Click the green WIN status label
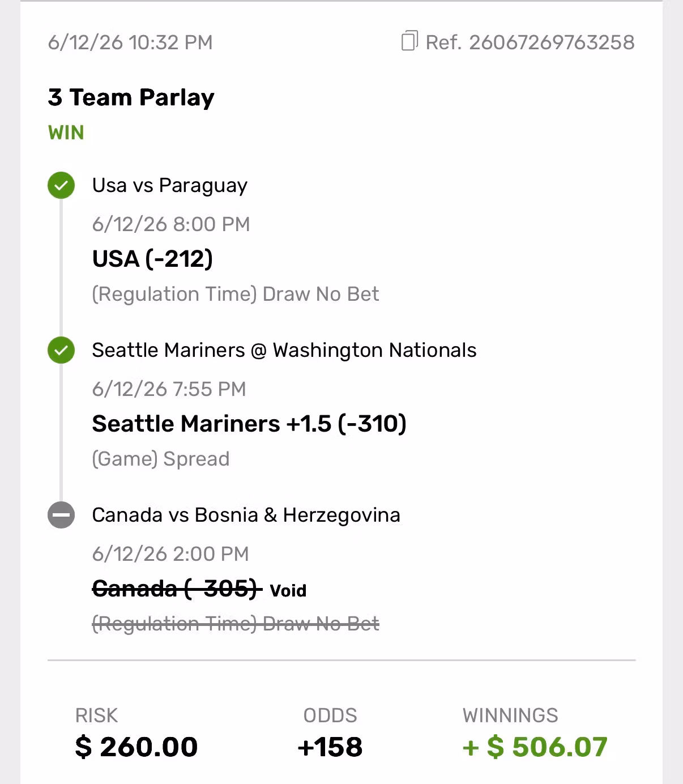Image resolution: width=683 pixels, height=784 pixels. click(x=66, y=133)
